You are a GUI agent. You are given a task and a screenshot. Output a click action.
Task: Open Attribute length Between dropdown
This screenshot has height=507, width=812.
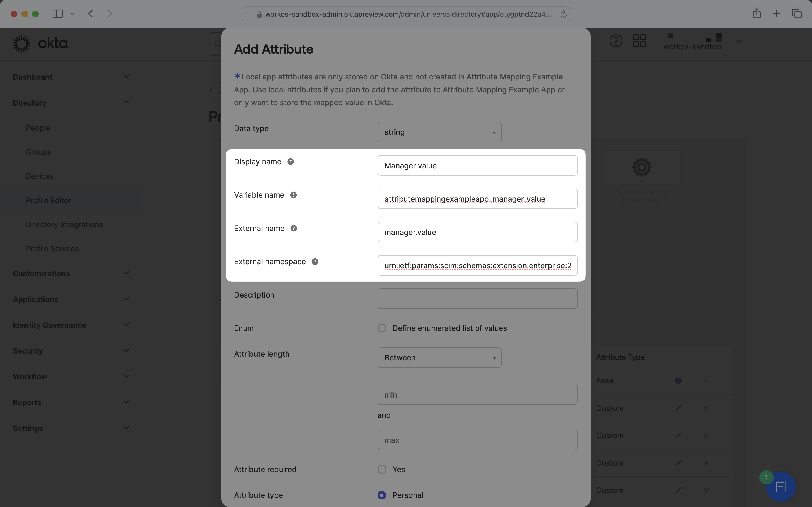(439, 358)
